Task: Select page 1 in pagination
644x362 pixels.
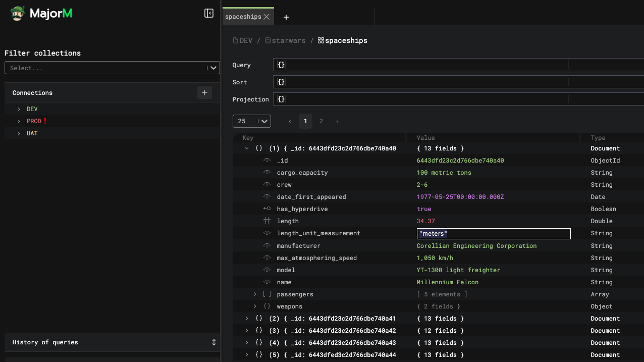Action: click(x=305, y=121)
